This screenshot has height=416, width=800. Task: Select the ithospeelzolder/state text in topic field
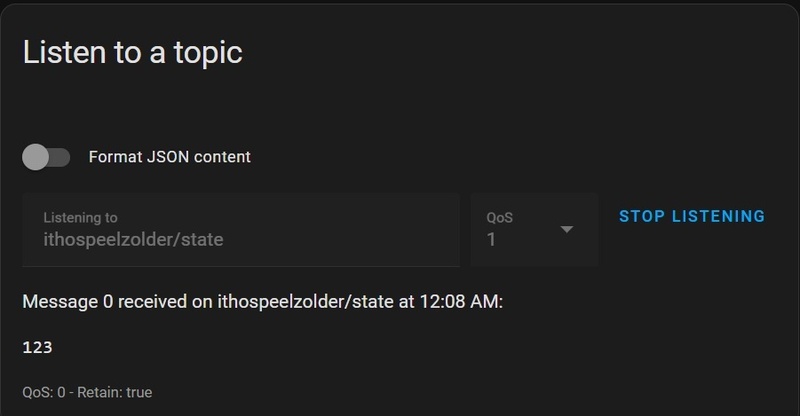pyautogui.click(x=133, y=240)
